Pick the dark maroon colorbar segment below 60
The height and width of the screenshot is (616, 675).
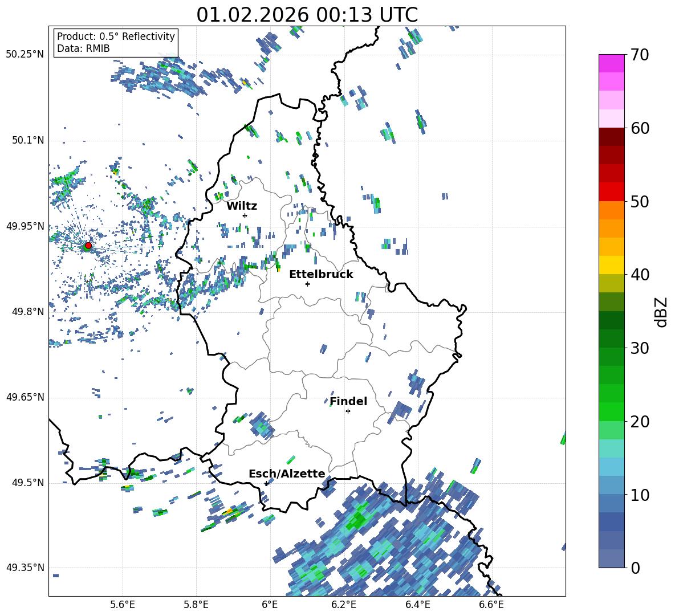612,137
